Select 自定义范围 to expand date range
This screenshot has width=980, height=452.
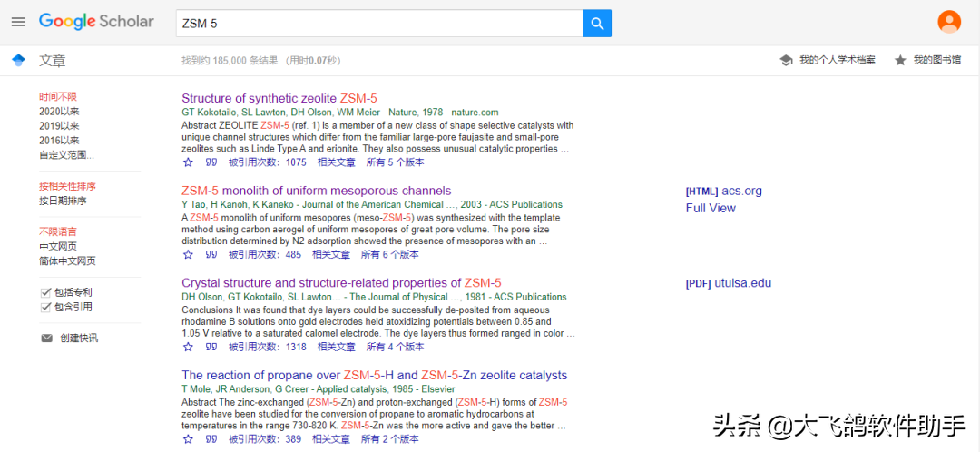click(67, 155)
